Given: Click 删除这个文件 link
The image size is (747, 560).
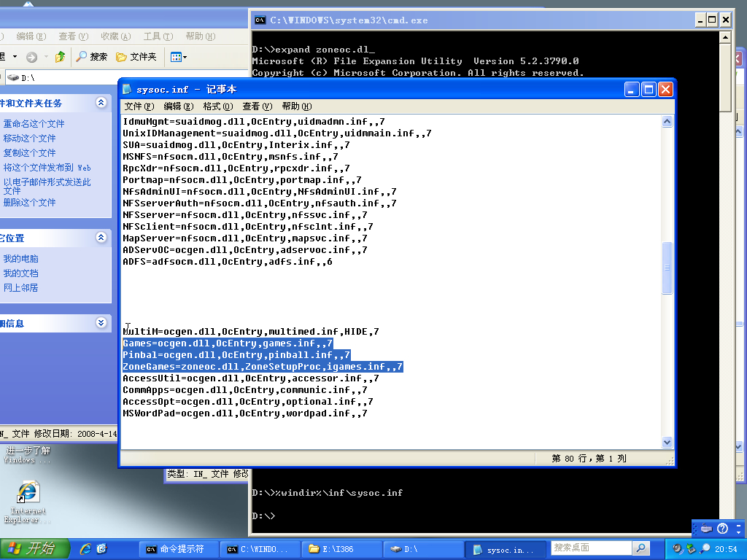Looking at the screenshot, I should (29, 203).
